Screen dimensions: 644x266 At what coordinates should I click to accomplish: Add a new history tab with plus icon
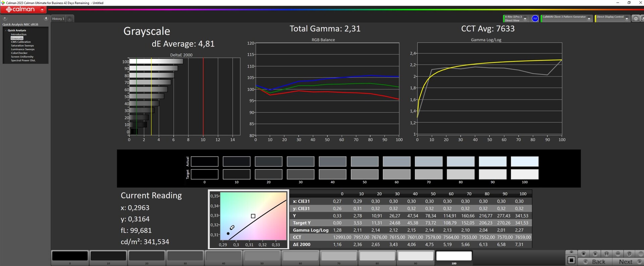pos(69,19)
